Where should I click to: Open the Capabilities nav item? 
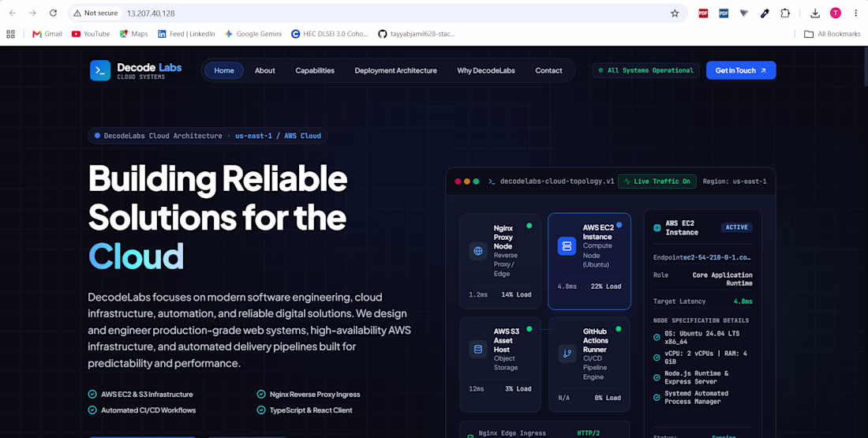coord(315,70)
